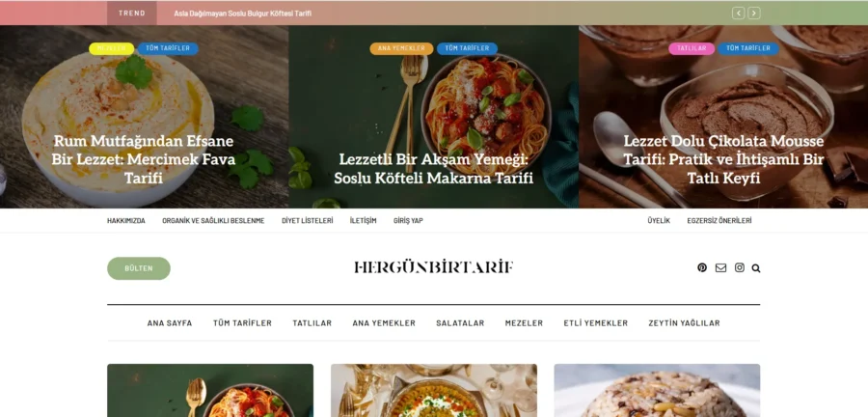Image resolution: width=868 pixels, height=417 pixels.
Task: Show previous trend item arrow
Action: point(738,13)
